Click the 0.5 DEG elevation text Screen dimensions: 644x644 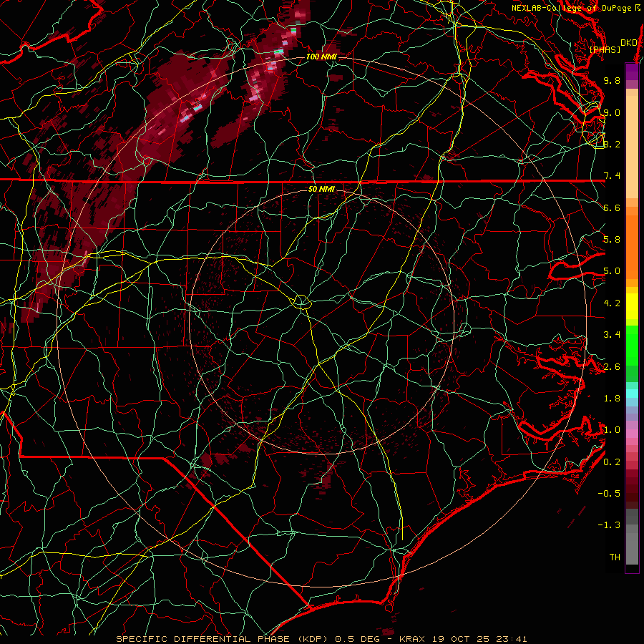[x=357, y=639]
